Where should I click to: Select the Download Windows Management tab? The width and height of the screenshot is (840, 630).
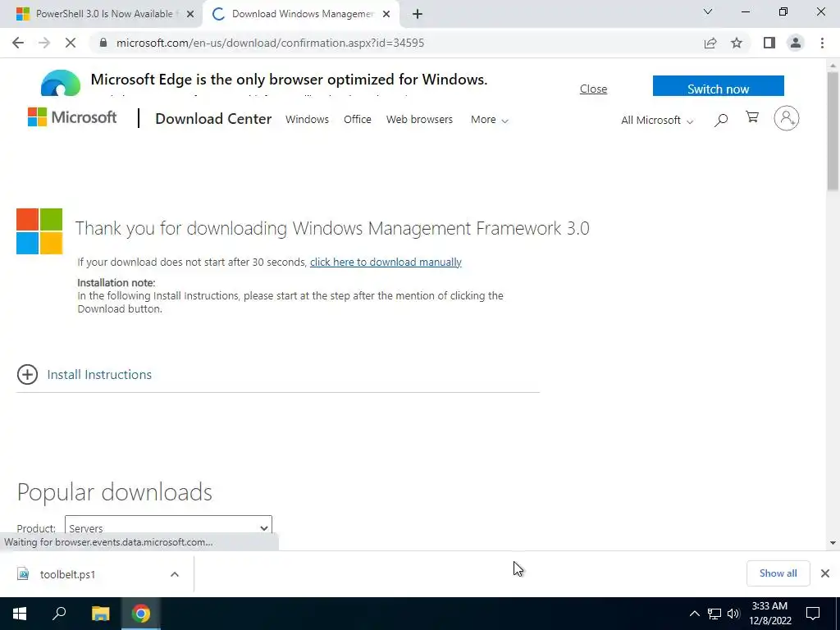[x=301, y=14]
